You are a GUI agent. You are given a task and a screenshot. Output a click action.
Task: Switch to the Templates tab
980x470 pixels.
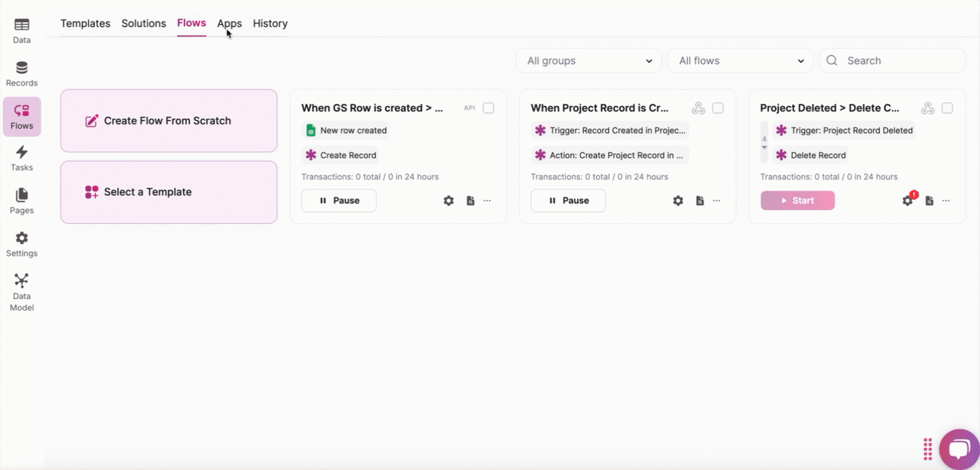pos(85,23)
